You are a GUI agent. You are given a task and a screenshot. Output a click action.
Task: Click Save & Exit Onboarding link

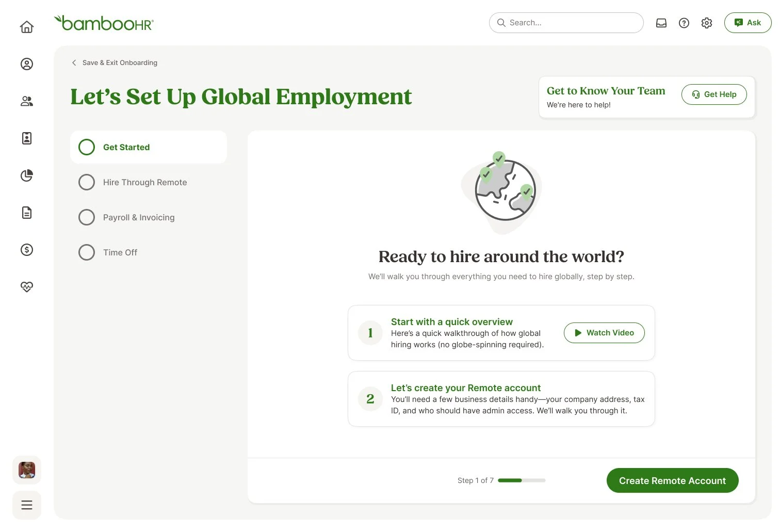coord(120,62)
